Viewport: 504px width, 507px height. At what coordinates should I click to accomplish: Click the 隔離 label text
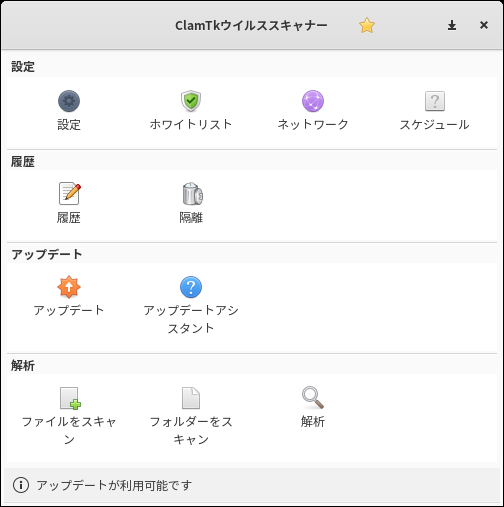(x=191, y=218)
